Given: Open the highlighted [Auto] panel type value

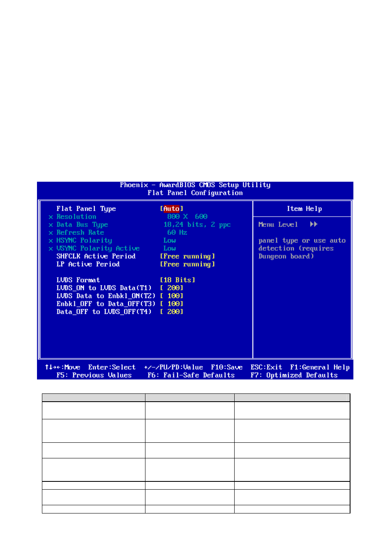Looking at the screenshot, I should pos(171,209).
